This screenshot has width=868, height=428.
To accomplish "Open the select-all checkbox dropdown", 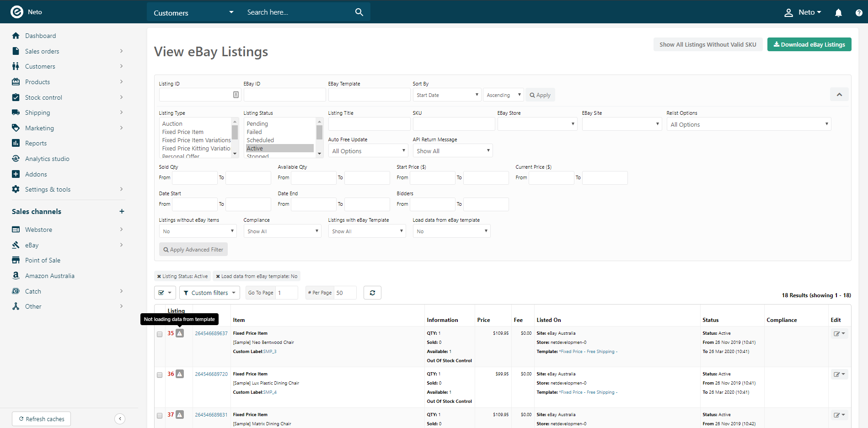I will click(x=165, y=293).
